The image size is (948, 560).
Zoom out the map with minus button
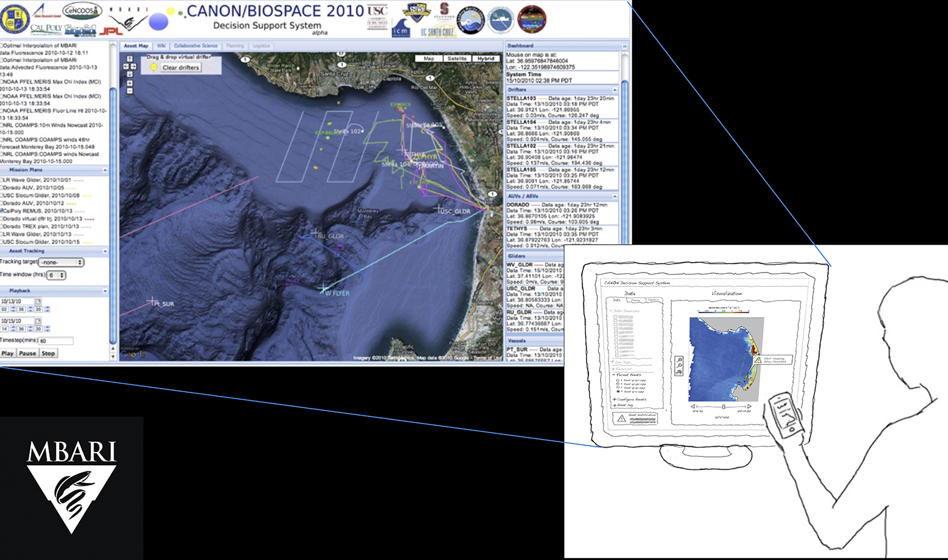pyautogui.click(x=129, y=91)
